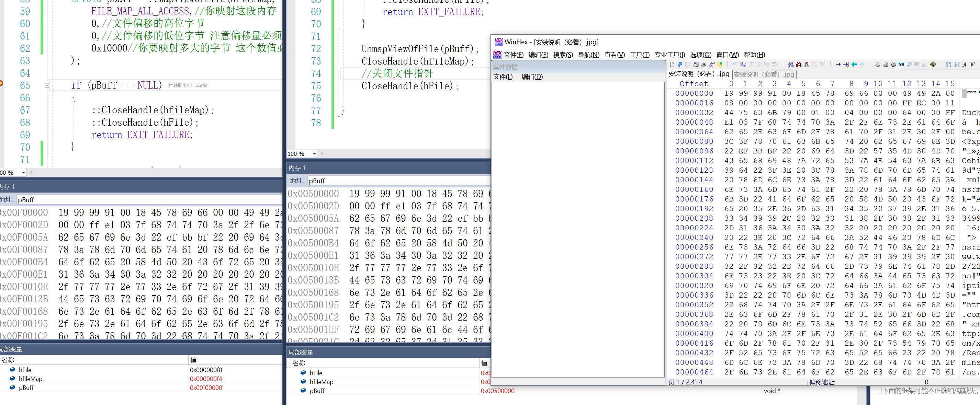Image resolution: width=980 pixels, height=405 pixels.
Task: Click the Offset column header in WinHex
Action: click(694, 84)
